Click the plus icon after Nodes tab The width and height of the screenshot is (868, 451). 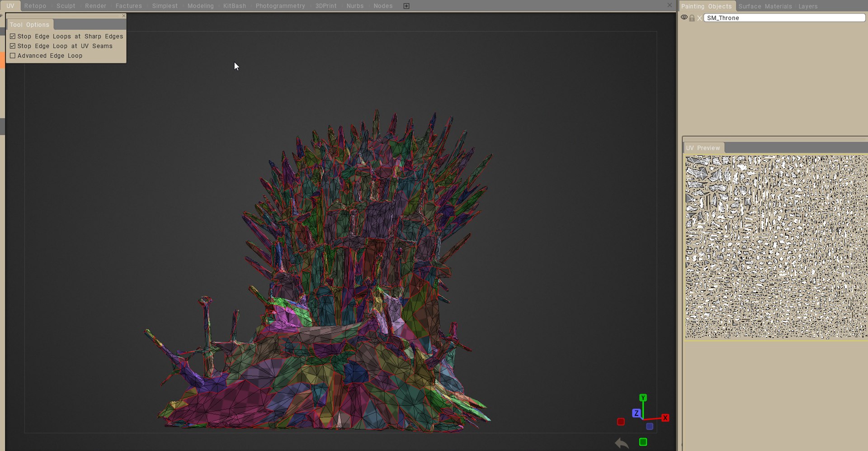406,6
